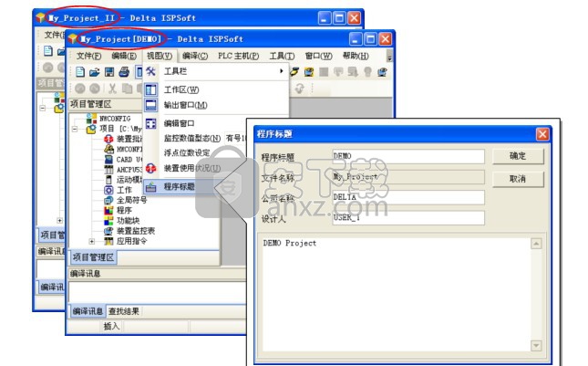Image resolution: width=588 pixels, height=366 pixels.
Task: Expand the 应用指令 tree node
Action: [92, 241]
